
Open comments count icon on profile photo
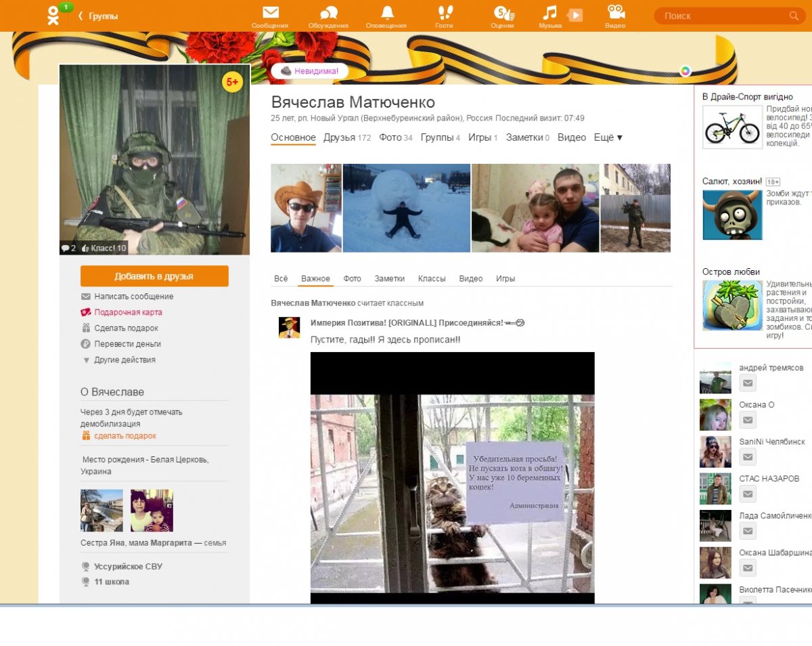pyautogui.click(x=68, y=248)
